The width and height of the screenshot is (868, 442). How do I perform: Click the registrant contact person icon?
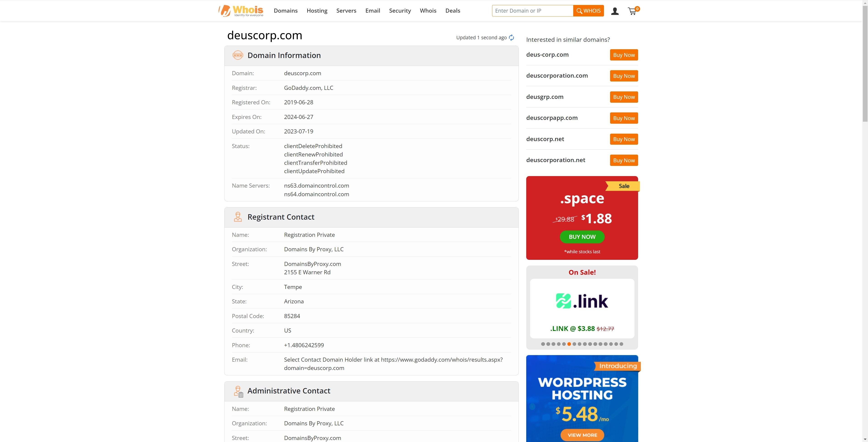click(238, 216)
